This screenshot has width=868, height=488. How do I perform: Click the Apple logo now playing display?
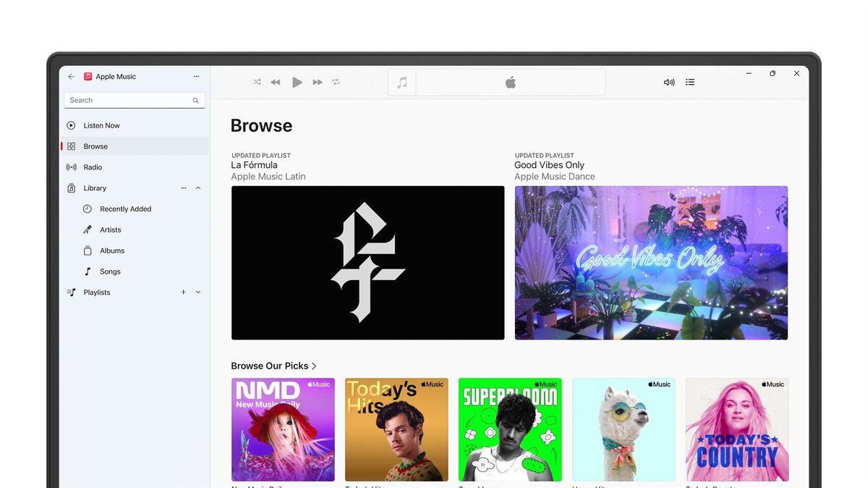tap(511, 83)
